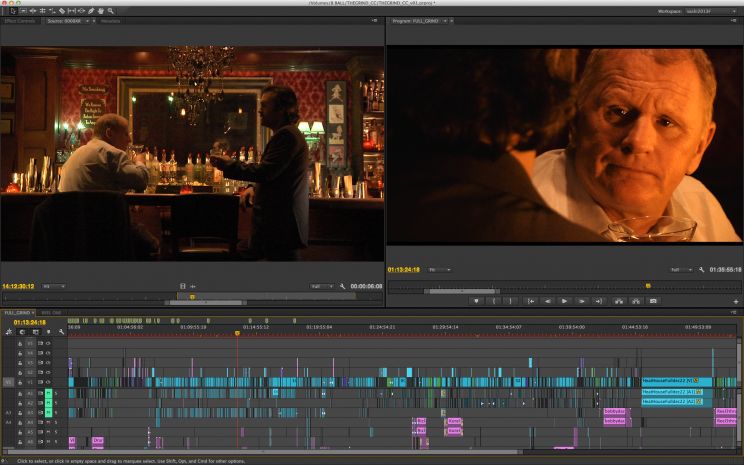Click the Export Frame camera icon
This screenshot has height=465, width=744.
[x=653, y=300]
